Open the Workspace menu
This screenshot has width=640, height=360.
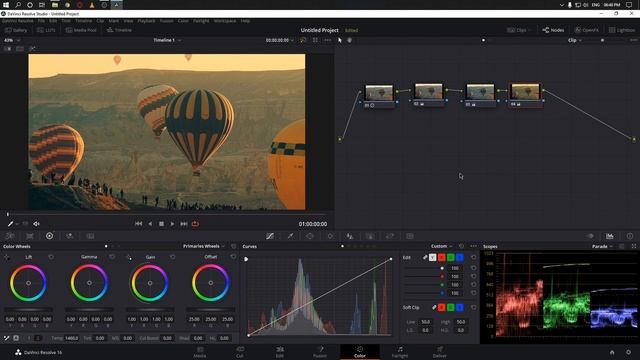pos(224,21)
